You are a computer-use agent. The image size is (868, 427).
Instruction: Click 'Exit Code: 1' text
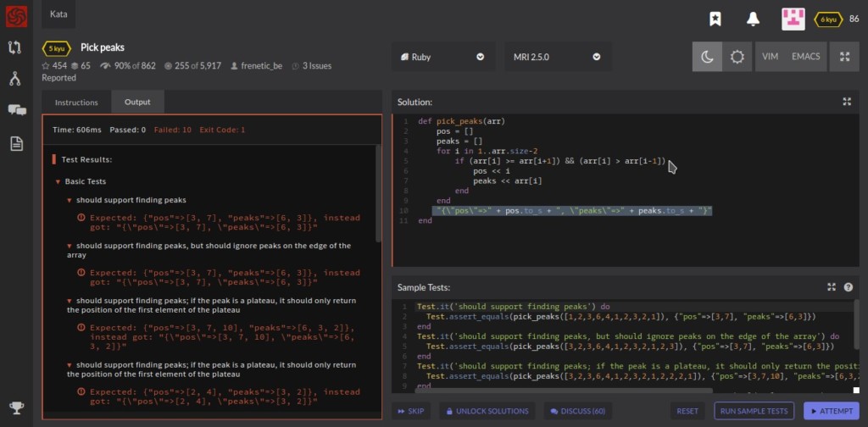[223, 130]
